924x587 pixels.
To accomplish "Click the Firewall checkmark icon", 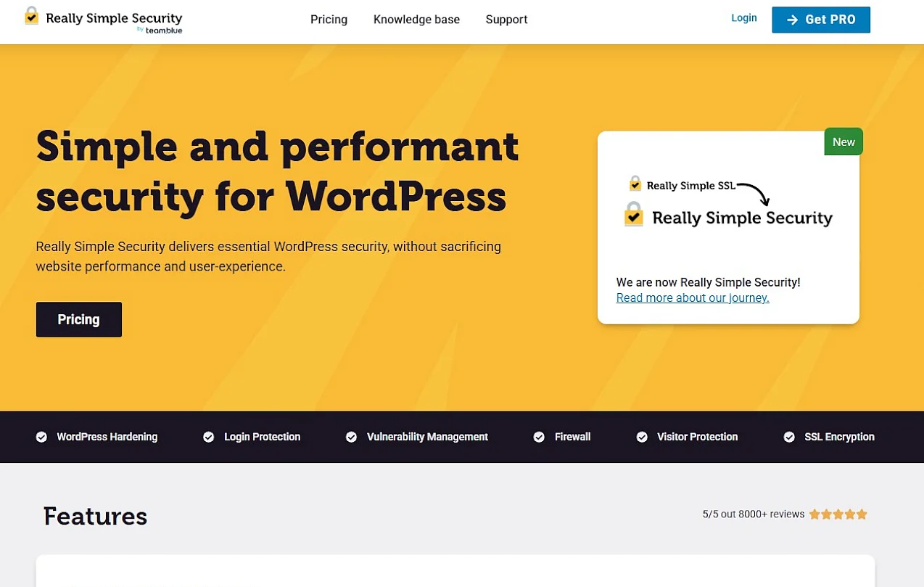I will tap(539, 437).
